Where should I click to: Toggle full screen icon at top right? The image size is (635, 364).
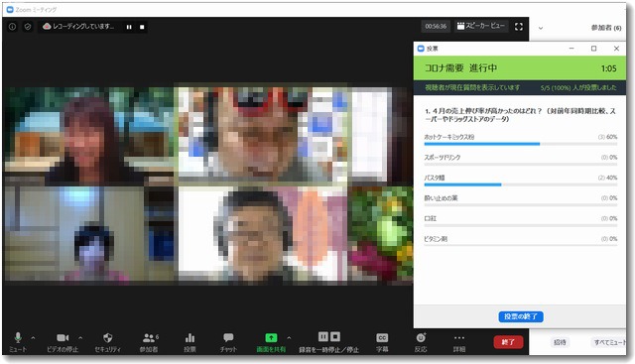click(519, 27)
